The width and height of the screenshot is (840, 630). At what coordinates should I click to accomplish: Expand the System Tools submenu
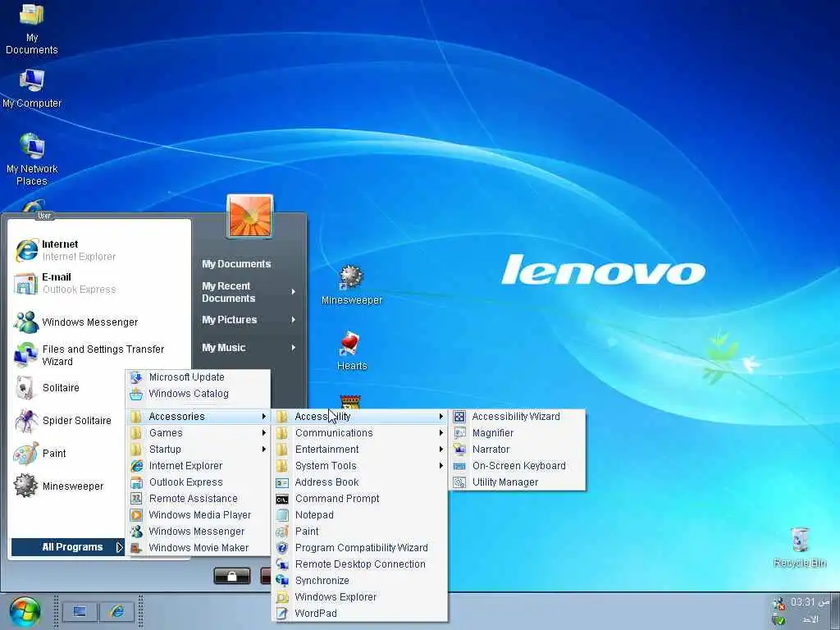[x=360, y=466]
